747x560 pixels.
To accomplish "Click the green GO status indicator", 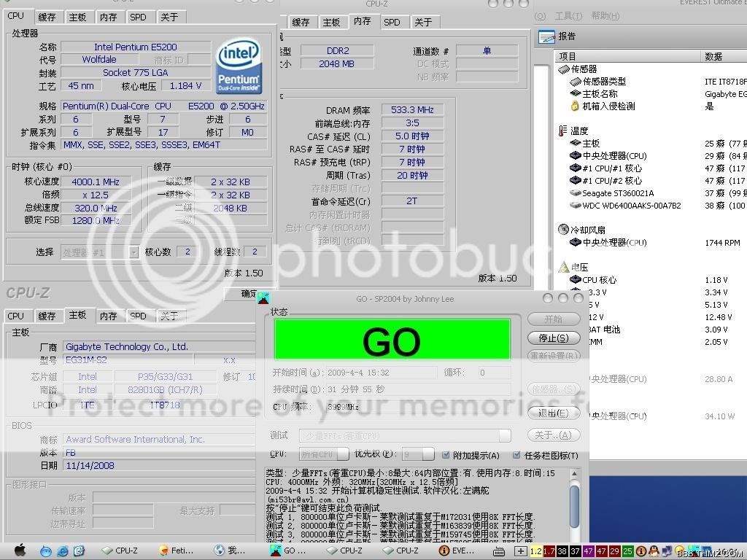I will pyautogui.click(x=392, y=340).
